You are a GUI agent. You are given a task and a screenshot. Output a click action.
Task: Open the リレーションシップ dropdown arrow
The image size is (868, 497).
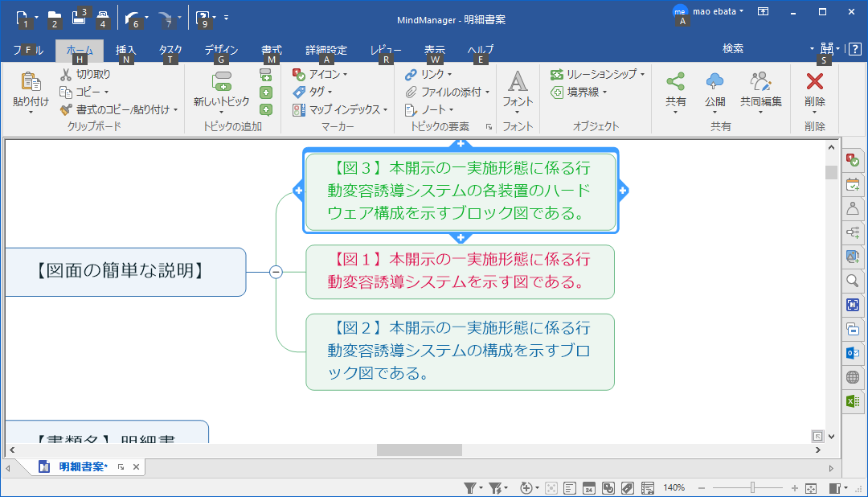643,74
